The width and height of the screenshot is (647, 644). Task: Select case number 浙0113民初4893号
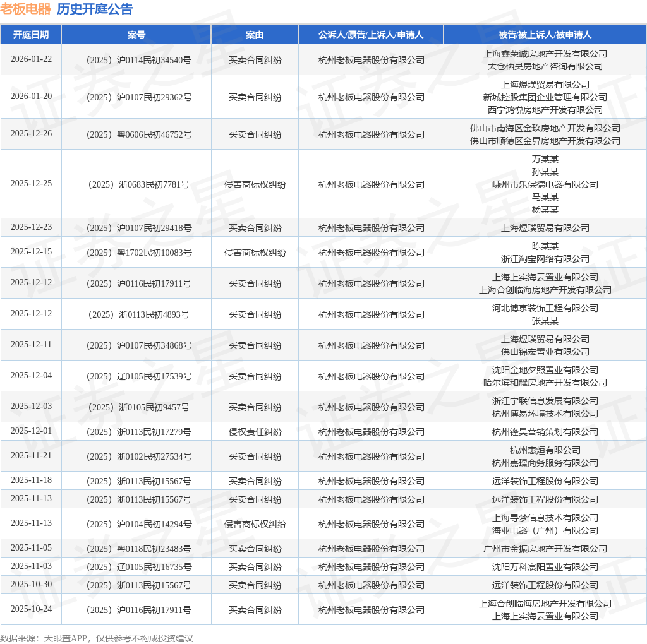(138, 314)
